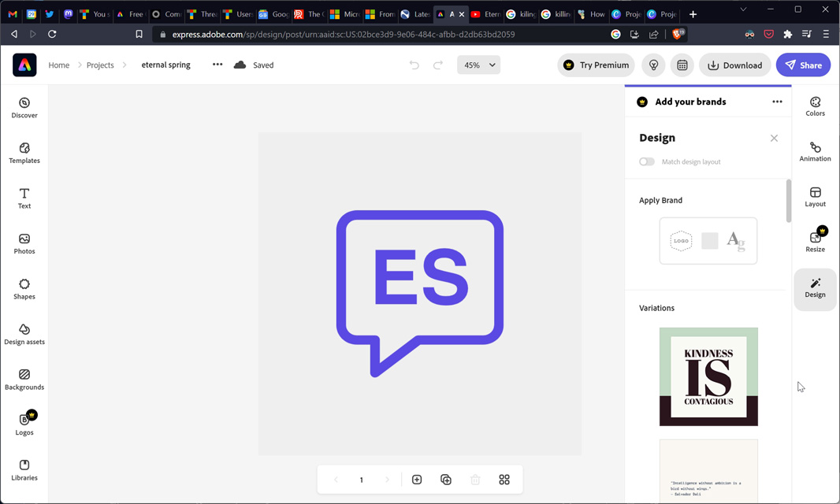Select the Text tool

pos(24,198)
